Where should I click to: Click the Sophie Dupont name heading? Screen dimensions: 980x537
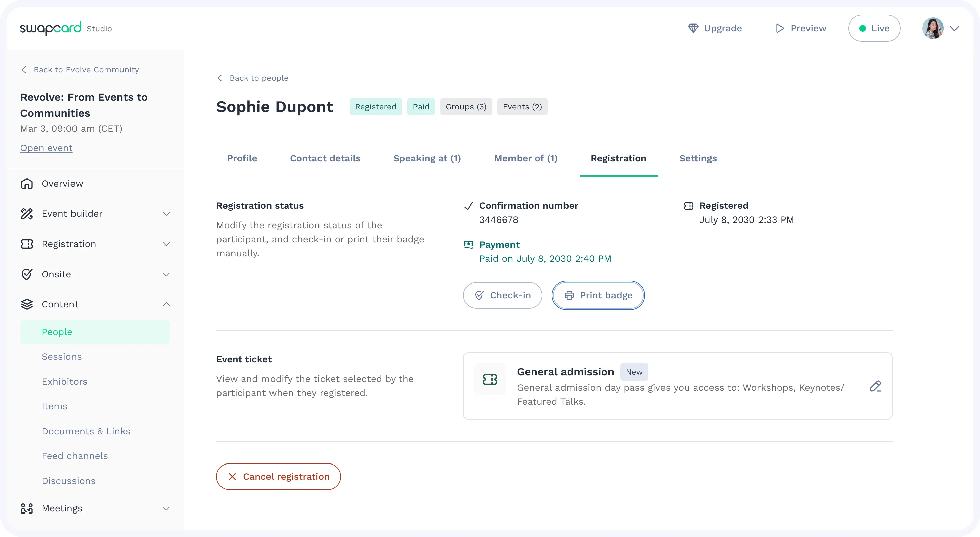click(274, 107)
